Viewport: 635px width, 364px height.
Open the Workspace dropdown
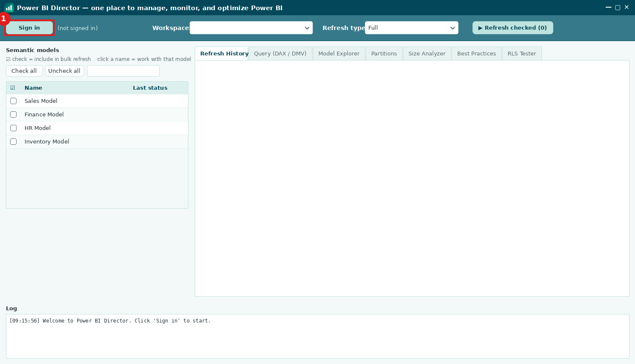[x=251, y=28]
